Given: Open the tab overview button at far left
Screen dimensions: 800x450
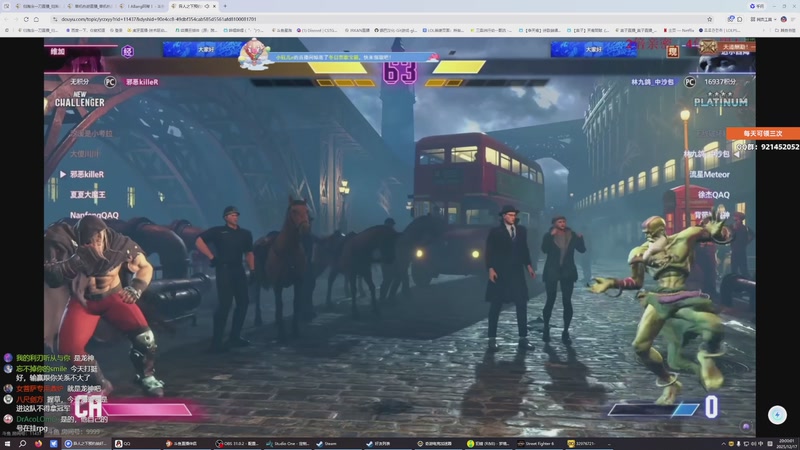Looking at the screenshot, I should (7, 6).
